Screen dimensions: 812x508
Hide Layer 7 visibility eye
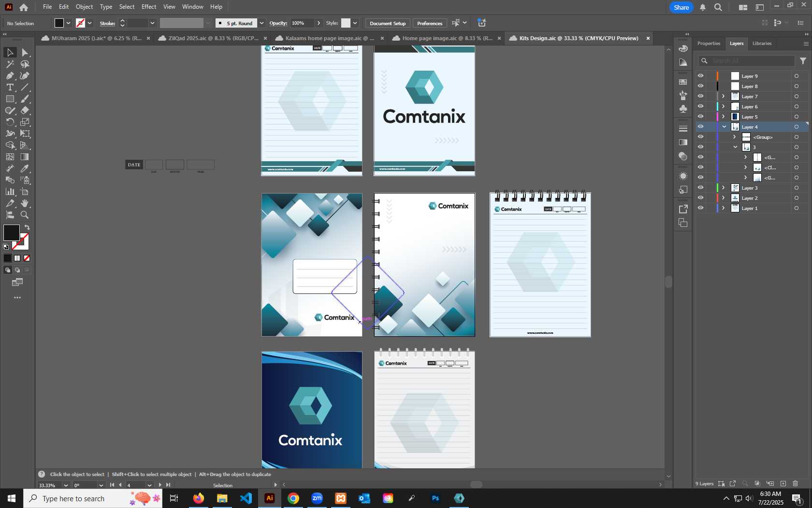(x=700, y=96)
